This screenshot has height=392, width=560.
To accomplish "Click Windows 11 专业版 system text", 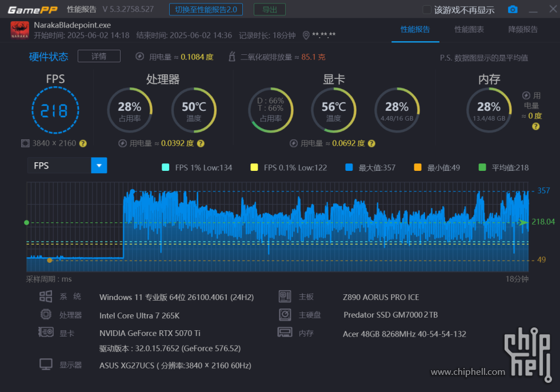I will pyautogui.click(x=177, y=297).
